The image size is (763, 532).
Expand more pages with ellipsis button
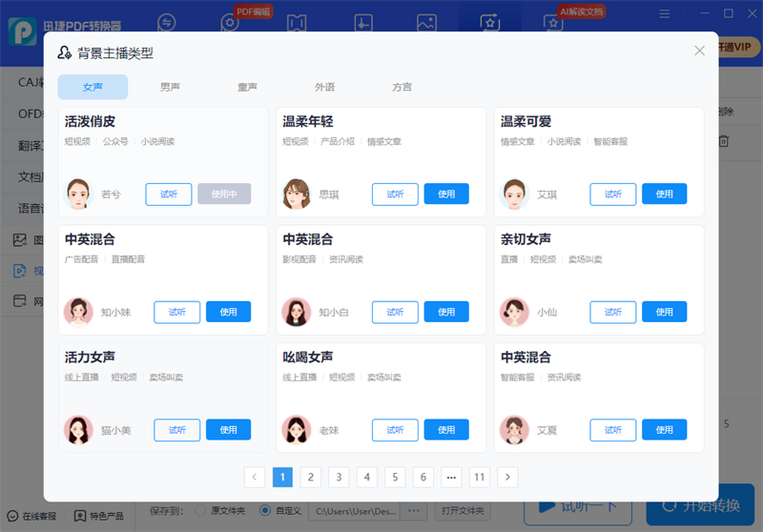451,477
